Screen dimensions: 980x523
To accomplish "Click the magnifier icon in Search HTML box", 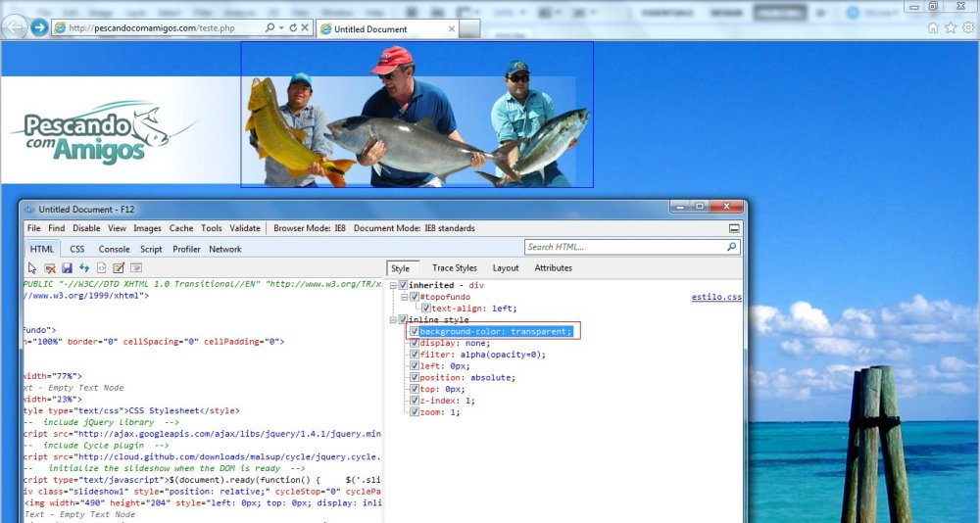I will point(731,248).
